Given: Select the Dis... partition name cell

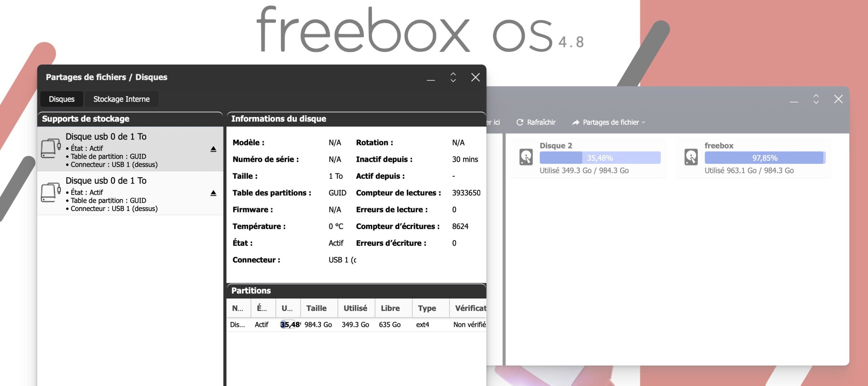Looking at the screenshot, I should pos(237,325).
